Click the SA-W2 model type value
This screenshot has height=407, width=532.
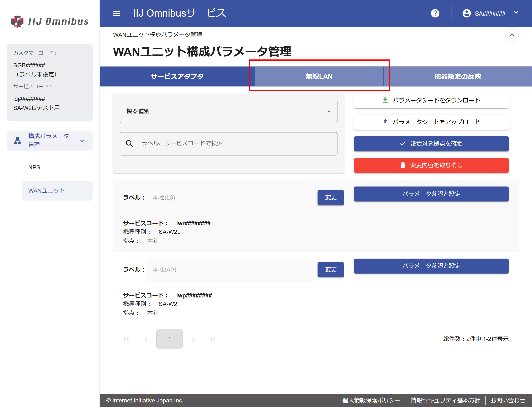click(168, 304)
